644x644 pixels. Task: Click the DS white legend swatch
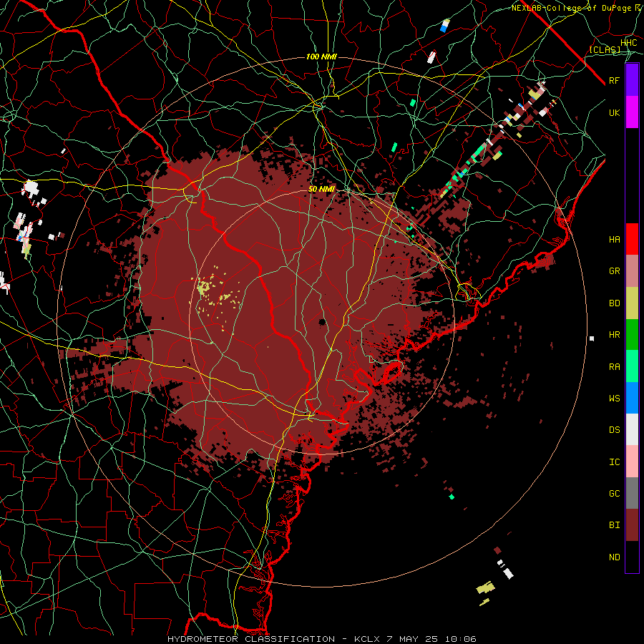[x=632, y=429]
